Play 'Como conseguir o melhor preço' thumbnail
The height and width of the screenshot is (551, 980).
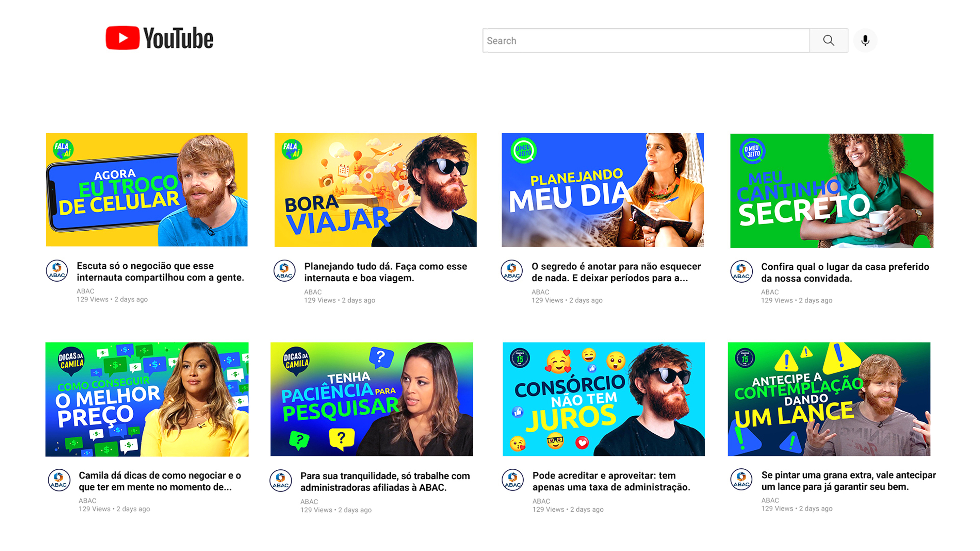click(147, 399)
